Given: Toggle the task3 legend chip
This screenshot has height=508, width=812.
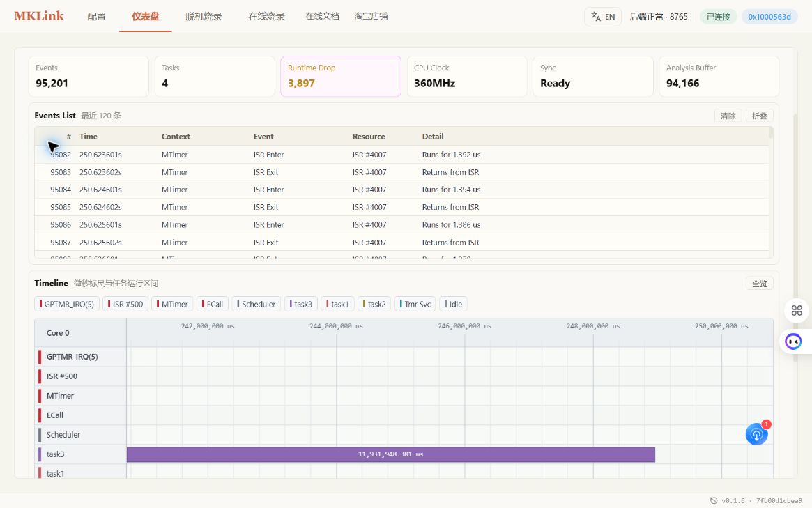Looking at the screenshot, I should click(x=301, y=304).
